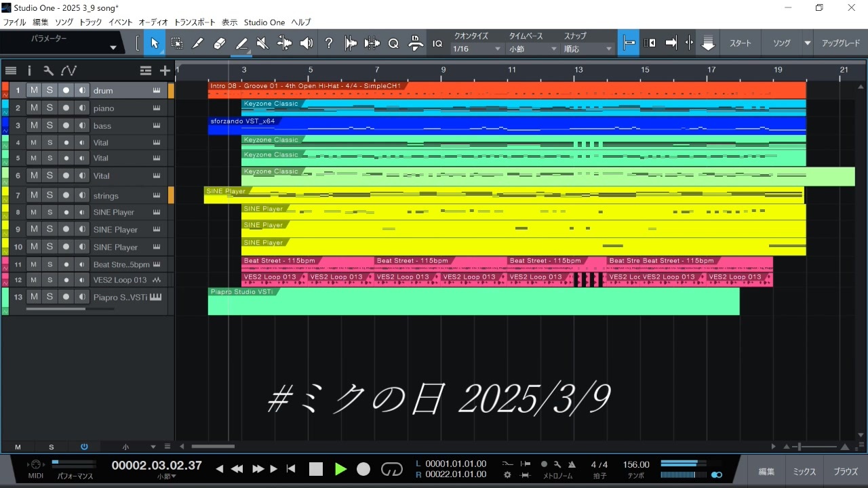Open the snap 順応 dropdown

[588, 49]
